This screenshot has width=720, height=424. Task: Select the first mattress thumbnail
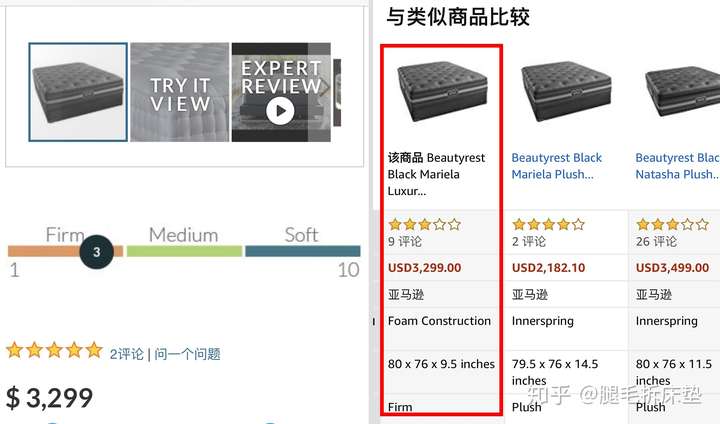(78, 92)
